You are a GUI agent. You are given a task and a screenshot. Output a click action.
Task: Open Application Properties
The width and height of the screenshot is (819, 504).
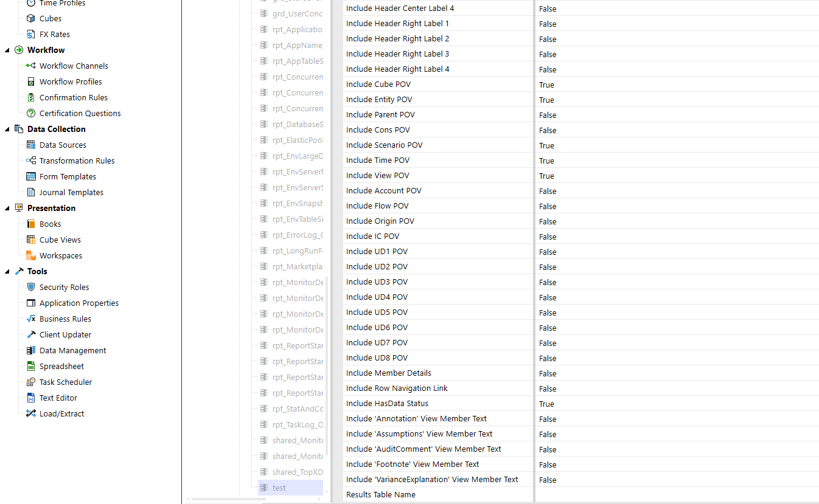(78, 303)
